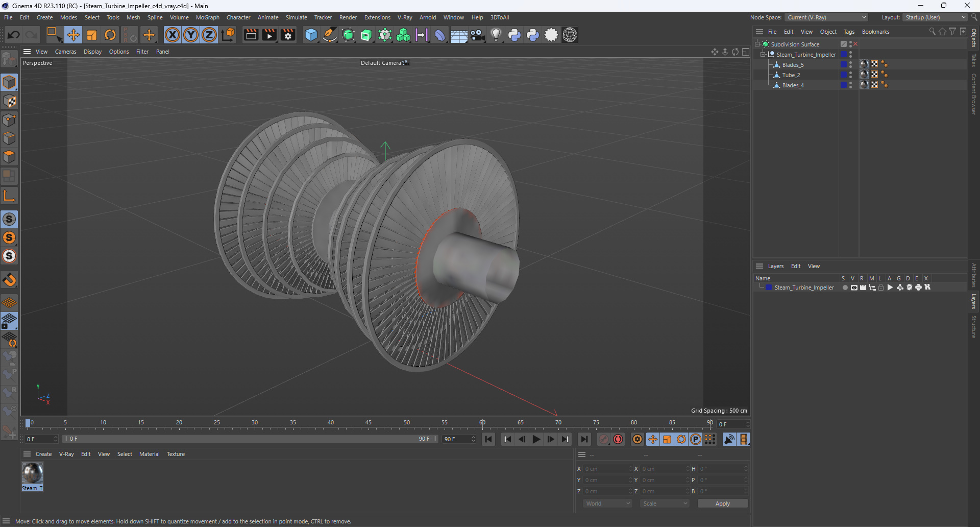
Task: Toggle Autokeying button
Action: pos(618,439)
